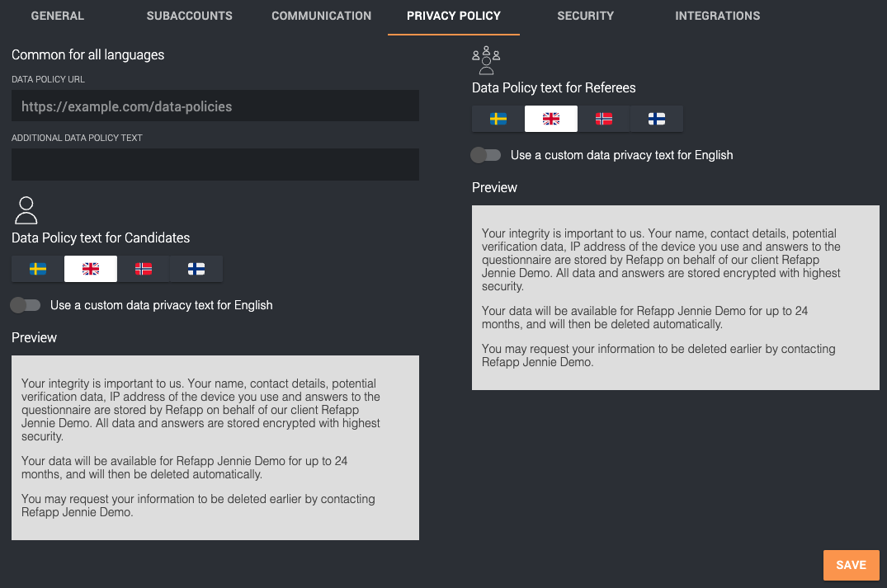Click the 'Data Policy text for Candidates' heading
The height and width of the screenshot is (588, 887).
pos(101,238)
